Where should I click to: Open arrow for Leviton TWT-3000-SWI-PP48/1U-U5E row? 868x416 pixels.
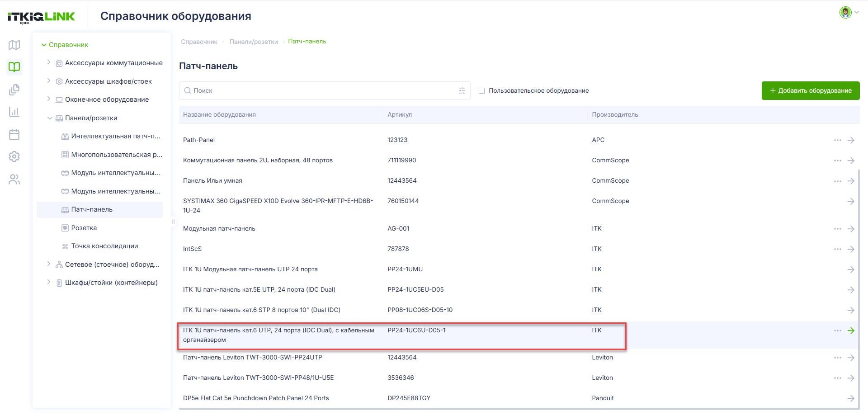[851, 378]
